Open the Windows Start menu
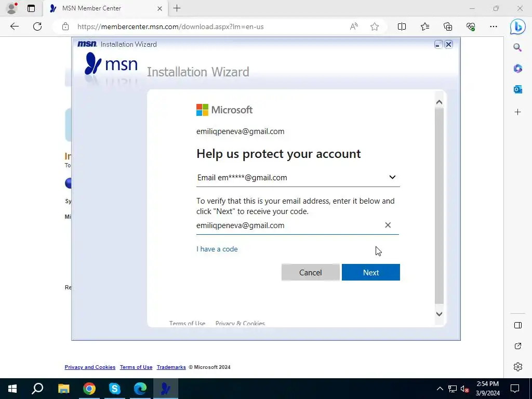Image resolution: width=532 pixels, height=399 pixels. 12,389
